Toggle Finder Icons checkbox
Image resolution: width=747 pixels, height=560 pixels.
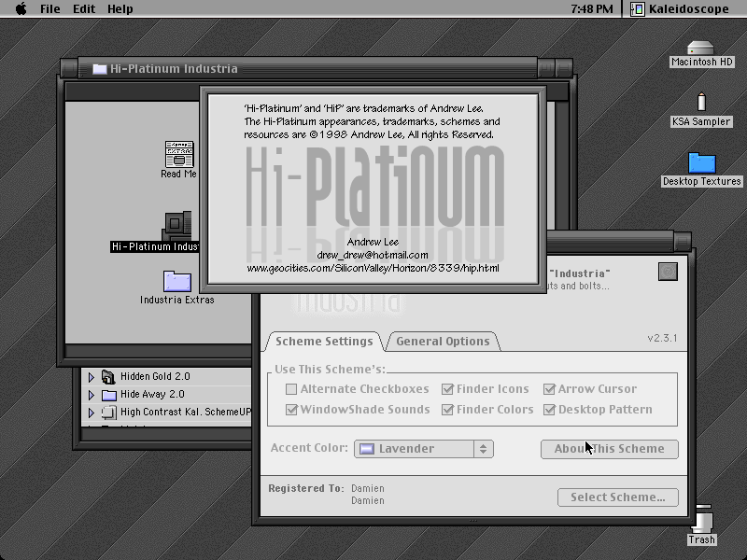447,389
